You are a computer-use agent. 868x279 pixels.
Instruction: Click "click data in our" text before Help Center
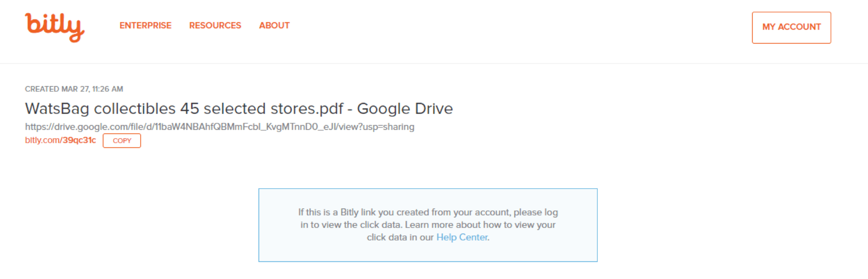pos(400,237)
